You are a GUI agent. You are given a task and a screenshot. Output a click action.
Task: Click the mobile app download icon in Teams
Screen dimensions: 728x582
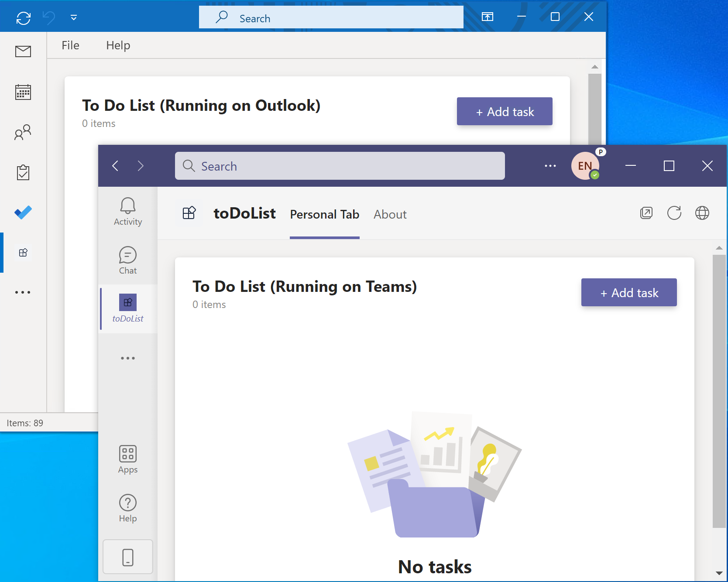click(128, 557)
